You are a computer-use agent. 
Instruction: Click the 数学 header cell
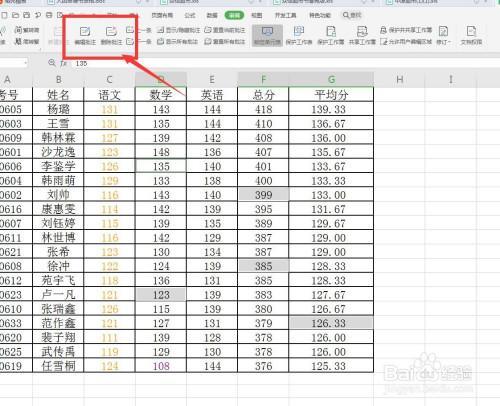161,95
